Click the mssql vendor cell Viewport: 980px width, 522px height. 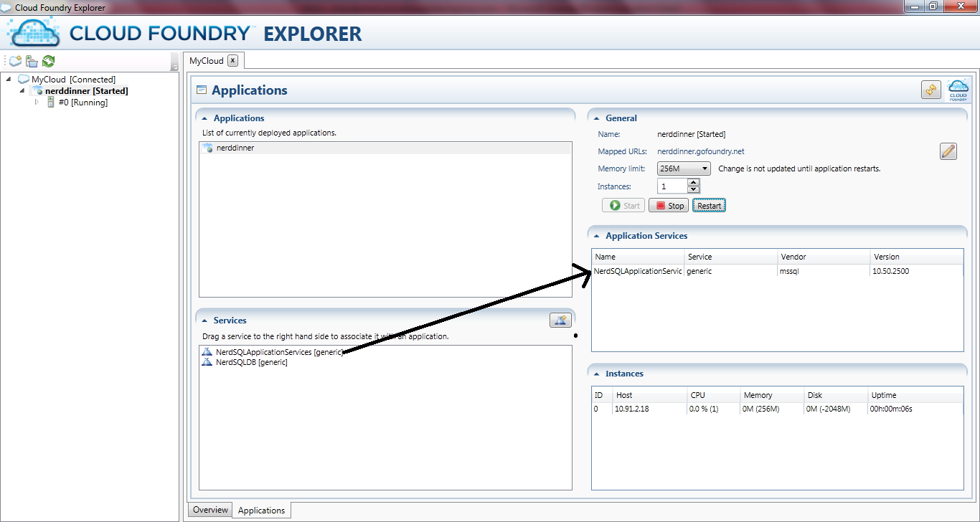789,272
